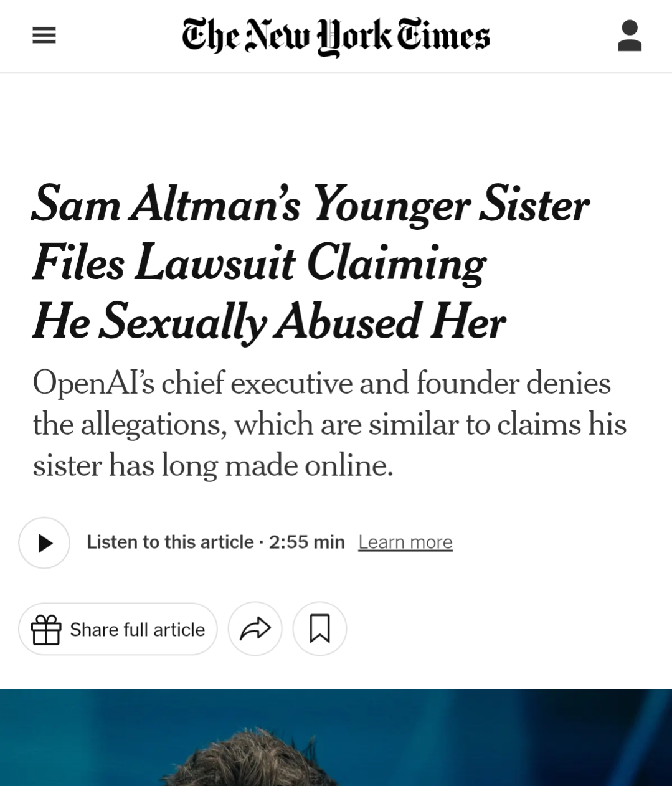Open the article's lead photo

click(336, 737)
